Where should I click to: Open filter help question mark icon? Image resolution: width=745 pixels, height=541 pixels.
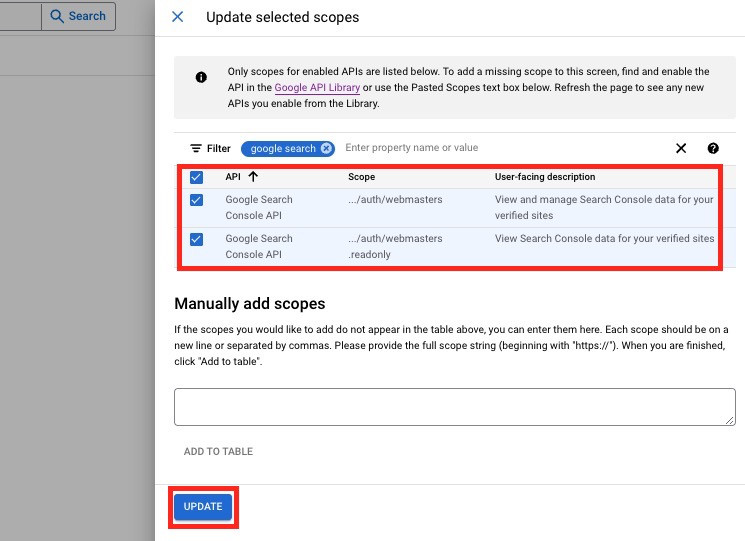[713, 148]
